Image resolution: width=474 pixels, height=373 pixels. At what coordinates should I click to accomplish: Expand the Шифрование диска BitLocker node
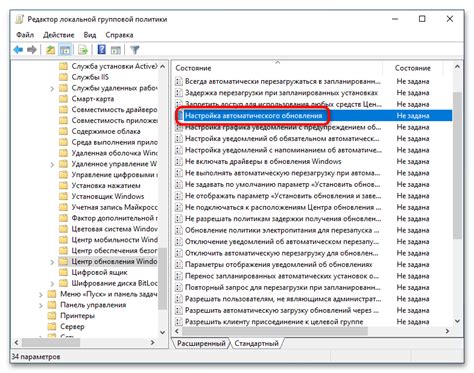(x=52, y=284)
